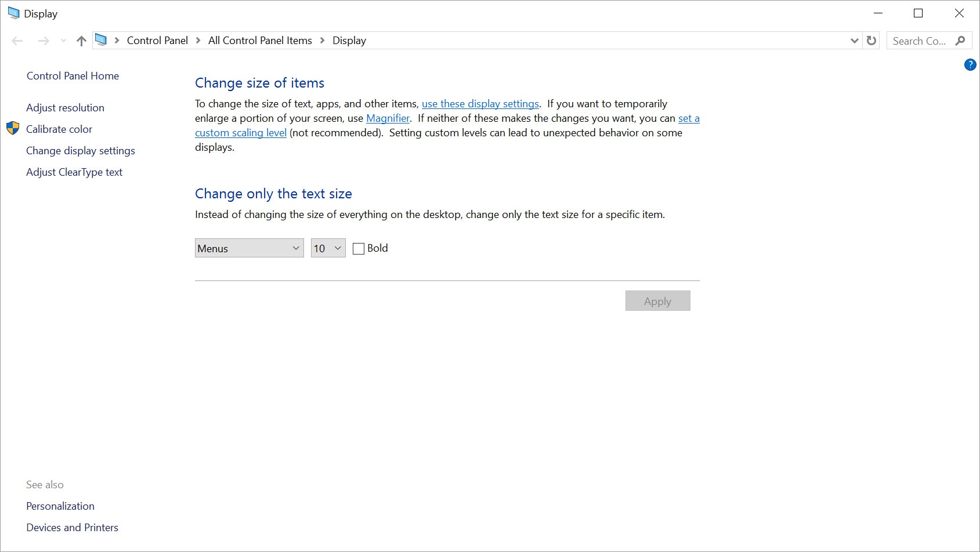
Task: Click the Refresh icon in address bar
Action: (x=871, y=41)
